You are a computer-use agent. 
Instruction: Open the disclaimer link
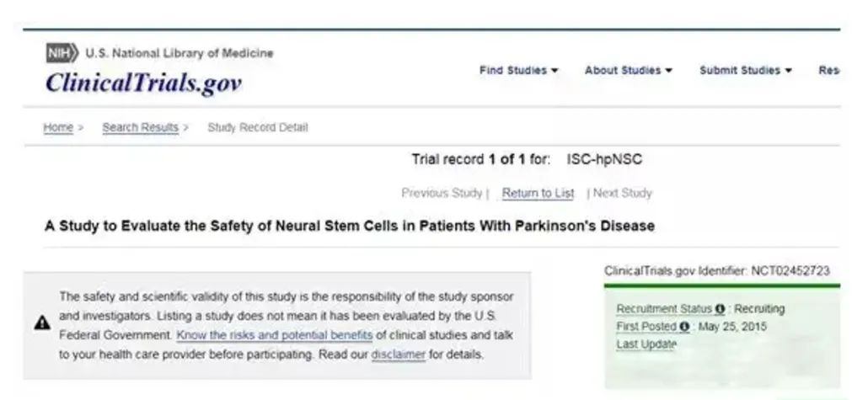[x=398, y=355]
